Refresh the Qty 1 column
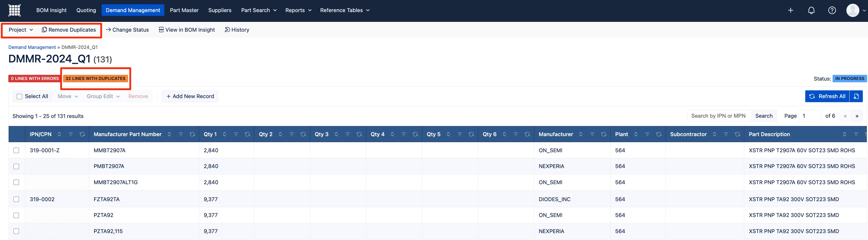 tap(247, 134)
